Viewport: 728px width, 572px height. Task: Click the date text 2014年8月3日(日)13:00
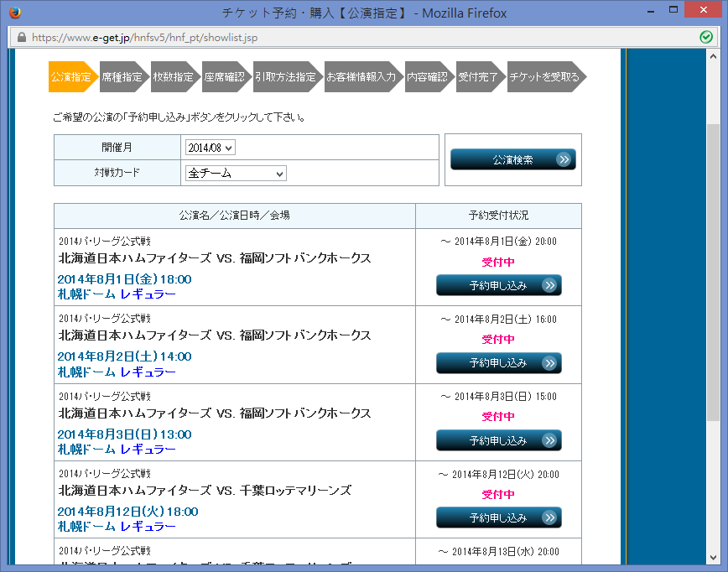124,434
